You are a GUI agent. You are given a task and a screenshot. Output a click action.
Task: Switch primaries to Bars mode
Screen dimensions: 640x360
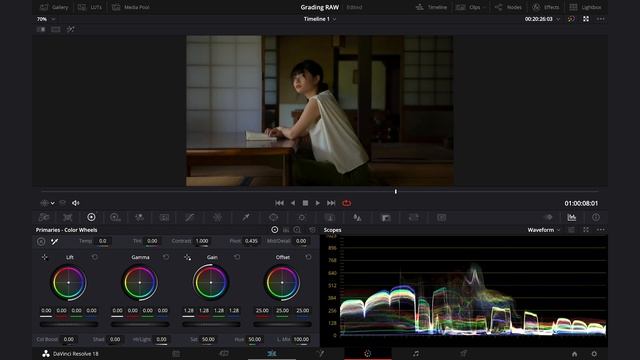[x=286, y=230]
